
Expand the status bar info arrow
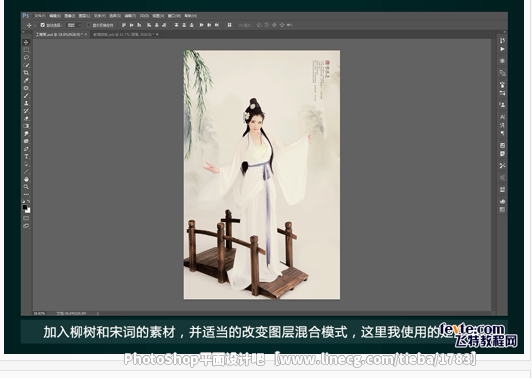pyautogui.click(x=98, y=314)
